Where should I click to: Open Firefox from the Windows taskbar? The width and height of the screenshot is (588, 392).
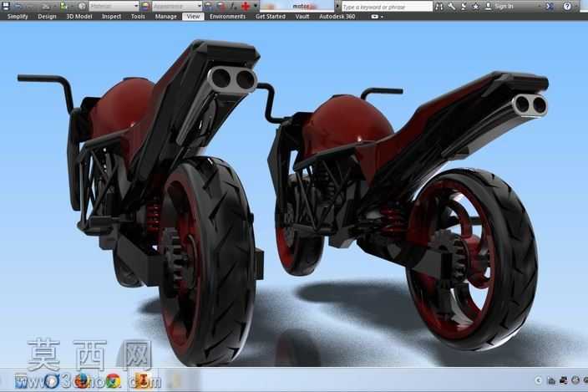[82, 381]
